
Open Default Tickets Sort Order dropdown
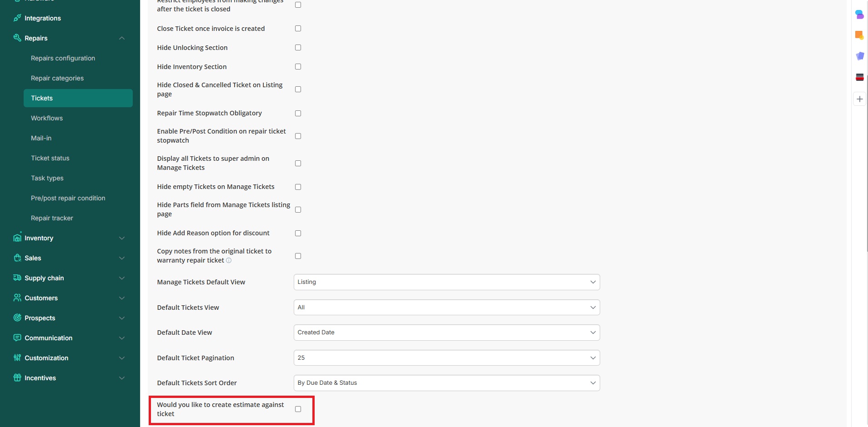[447, 383]
